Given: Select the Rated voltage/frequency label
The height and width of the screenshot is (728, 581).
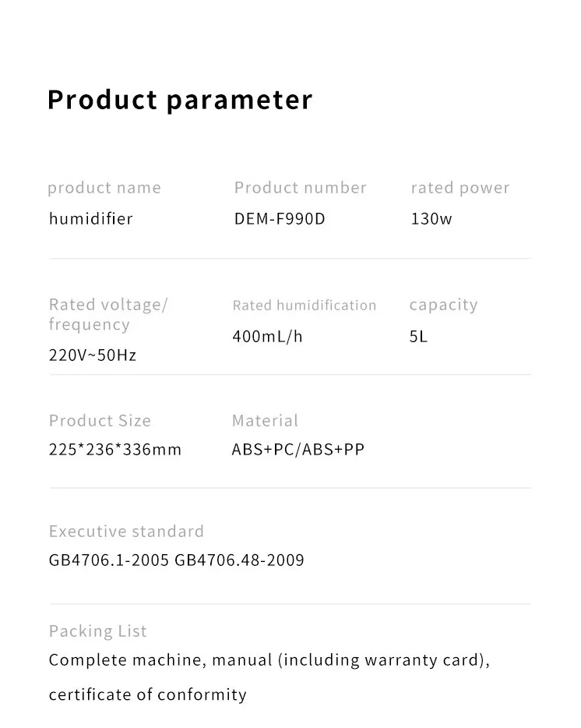Looking at the screenshot, I should [x=108, y=314].
